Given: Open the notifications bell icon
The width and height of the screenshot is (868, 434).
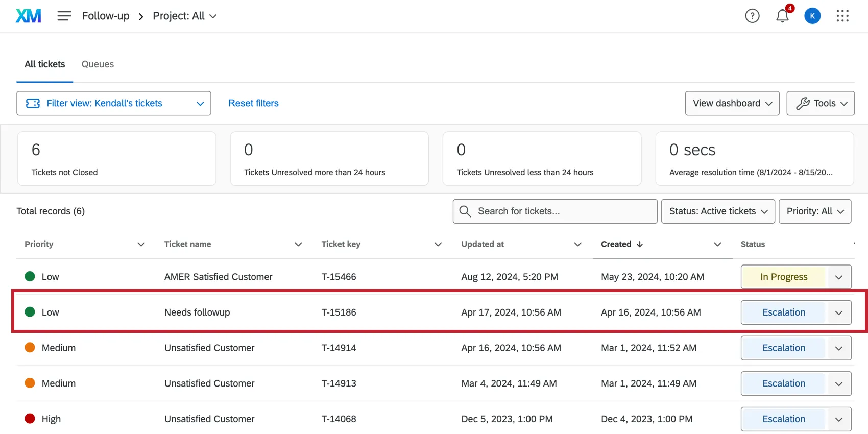Looking at the screenshot, I should coord(782,16).
